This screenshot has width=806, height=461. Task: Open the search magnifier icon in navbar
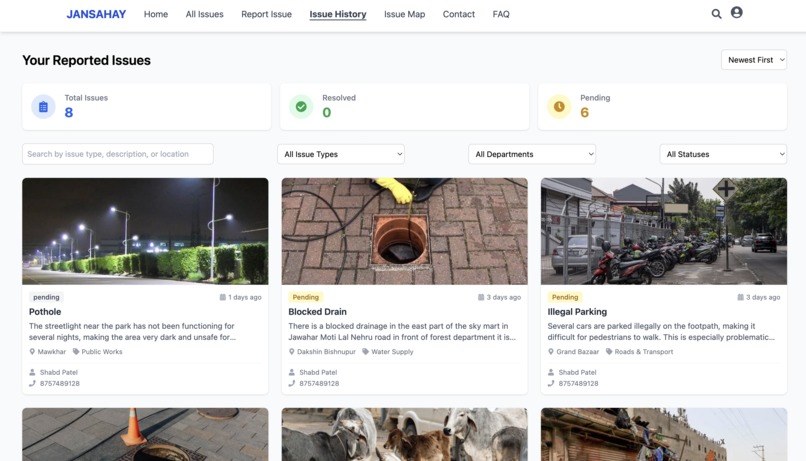716,14
